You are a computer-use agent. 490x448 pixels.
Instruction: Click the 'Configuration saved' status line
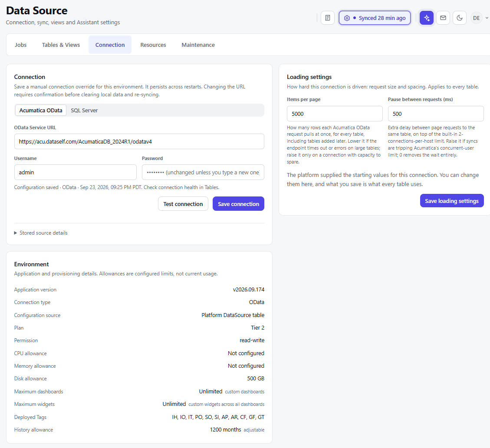coord(117,187)
